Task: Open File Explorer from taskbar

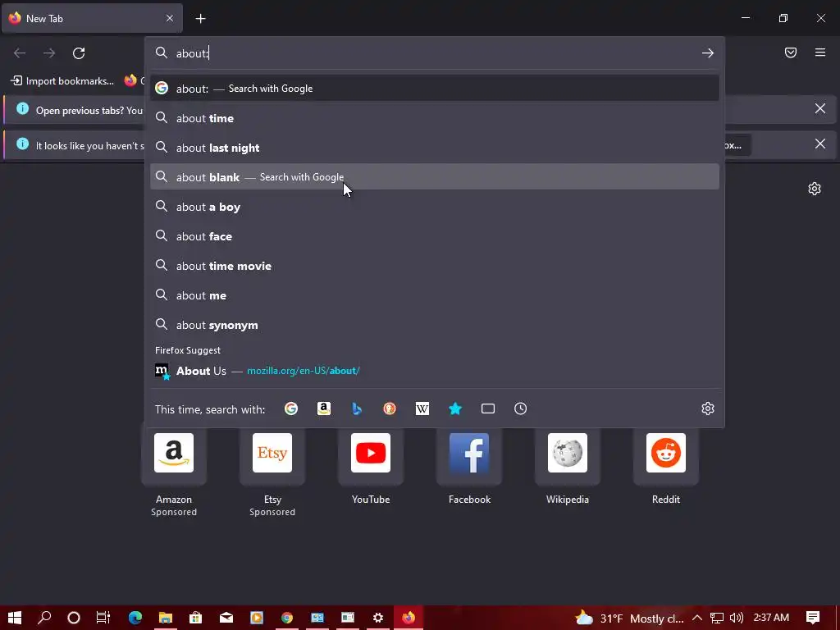Action: [x=166, y=618]
